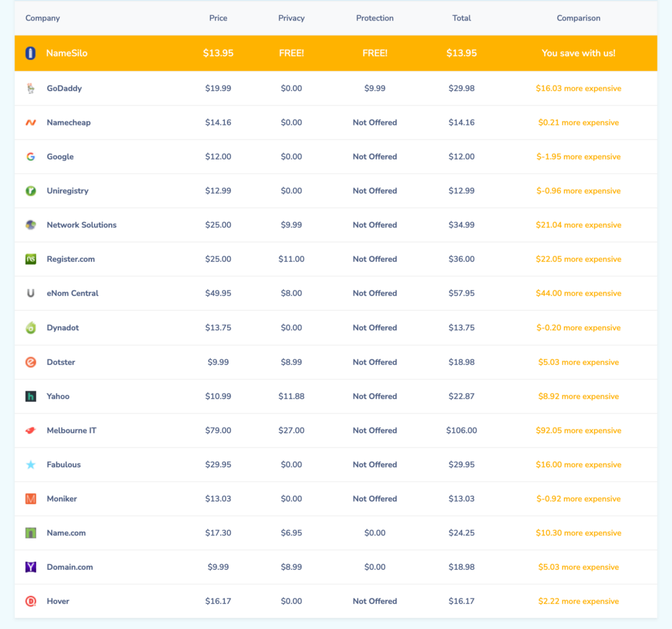Click '$8.92 more expensive' in Yahoo row
This screenshot has width=672, height=629.
(579, 396)
